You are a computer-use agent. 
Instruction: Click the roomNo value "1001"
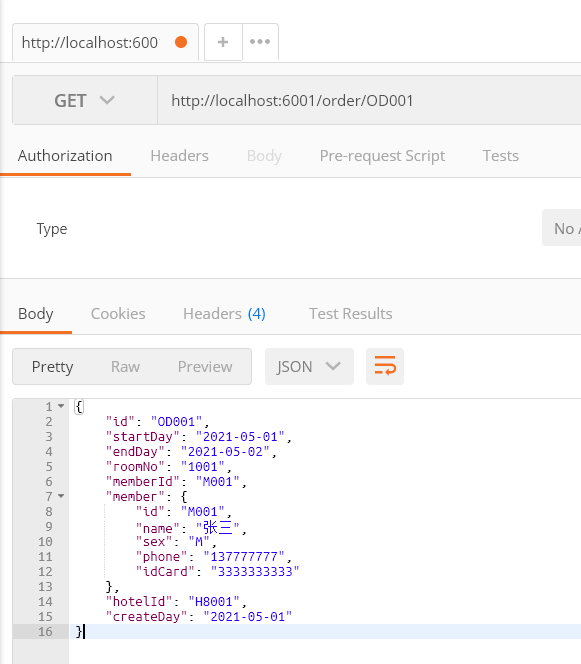[x=203, y=467]
